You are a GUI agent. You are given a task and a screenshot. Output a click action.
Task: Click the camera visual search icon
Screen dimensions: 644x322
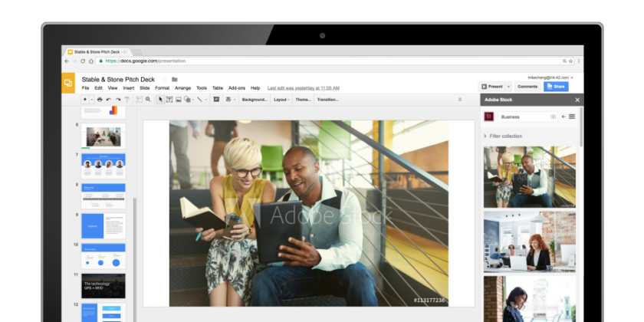553,117
